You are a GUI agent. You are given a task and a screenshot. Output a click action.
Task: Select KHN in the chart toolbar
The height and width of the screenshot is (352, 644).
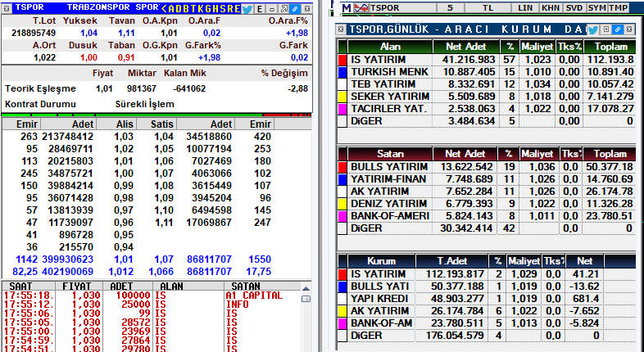(550, 7)
